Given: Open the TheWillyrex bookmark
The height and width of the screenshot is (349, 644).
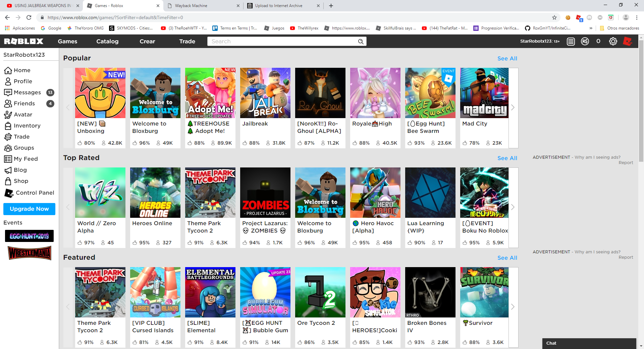Looking at the screenshot, I should pos(304,28).
